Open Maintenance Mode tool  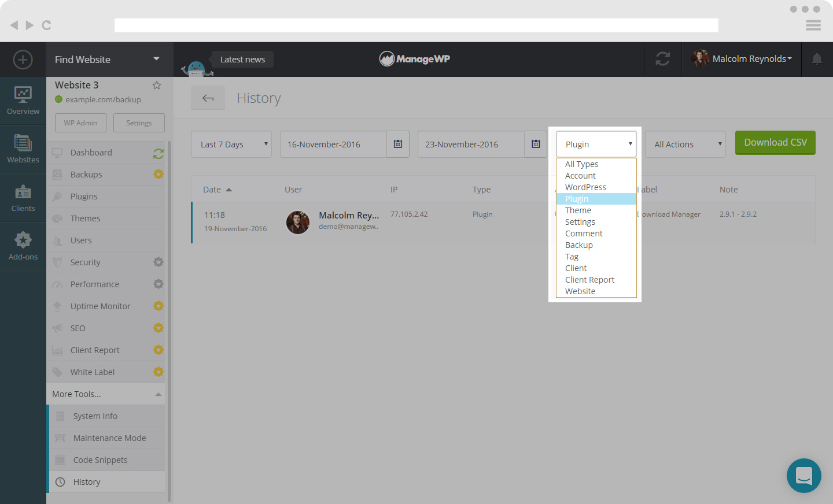pyautogui.click(x=107, y=438)
